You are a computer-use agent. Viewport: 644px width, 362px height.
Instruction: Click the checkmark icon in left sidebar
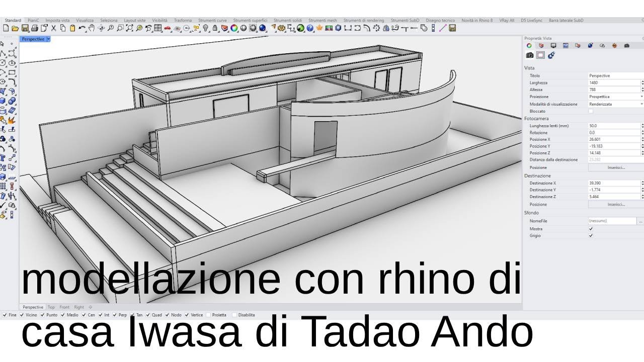3,205
